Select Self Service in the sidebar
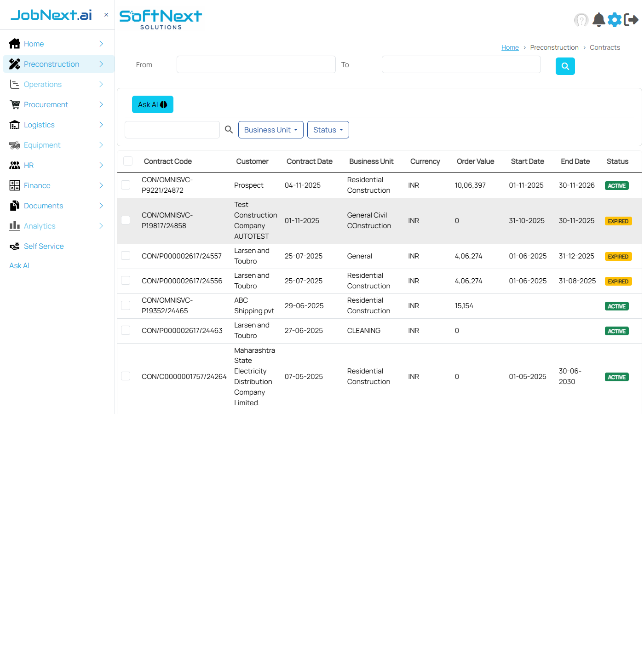This screenshot has height=666, width=644. 43,246
